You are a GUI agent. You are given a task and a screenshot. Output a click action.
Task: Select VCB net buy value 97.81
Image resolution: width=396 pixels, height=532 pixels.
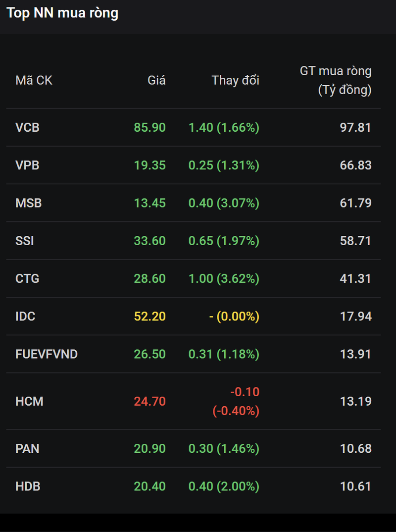(x=355, y=127)
